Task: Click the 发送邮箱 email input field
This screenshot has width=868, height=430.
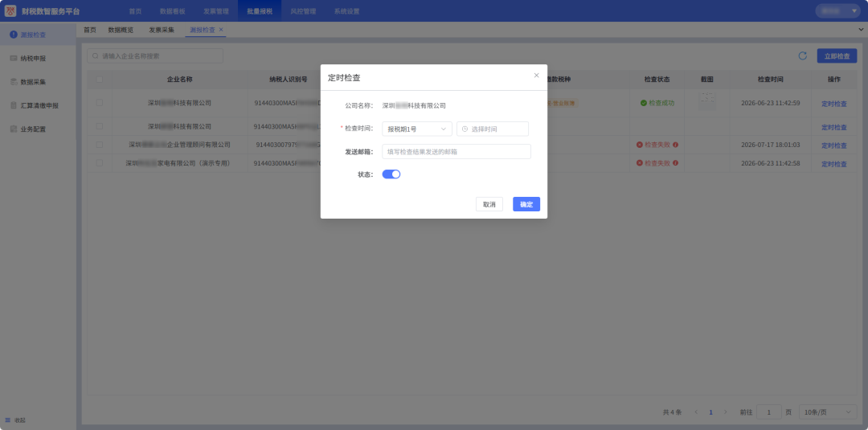Action: [457, 152]
